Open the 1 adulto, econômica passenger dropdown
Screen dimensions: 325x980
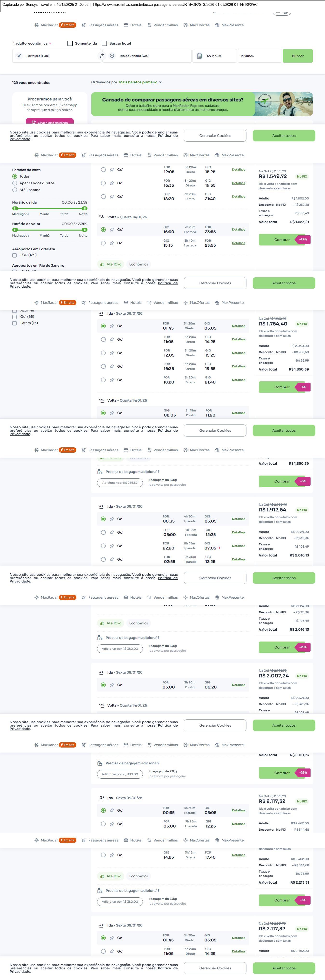(32, 43)
